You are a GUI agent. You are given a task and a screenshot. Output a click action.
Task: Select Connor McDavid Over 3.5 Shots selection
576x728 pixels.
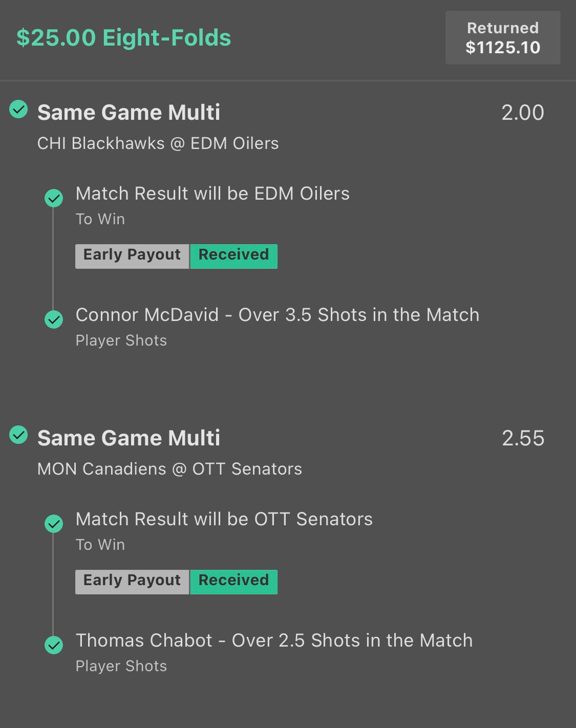(278, 315)
